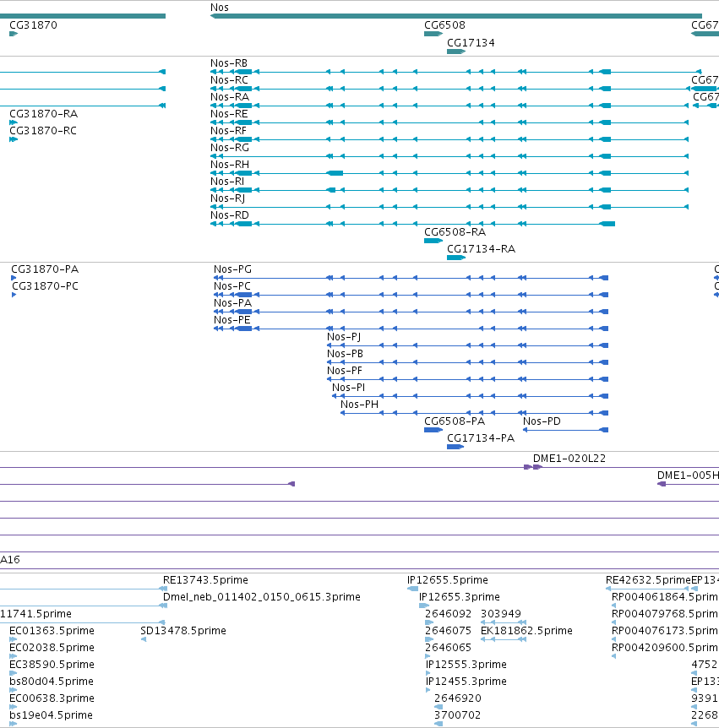This screenshot has height=728, width=719.
Task: Select the CG31870-PC protein label
Action: point(45,286)
